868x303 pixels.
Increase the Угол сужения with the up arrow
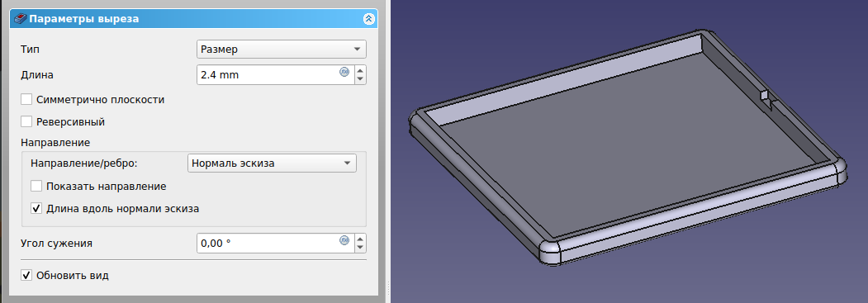[x=360, y=239]
